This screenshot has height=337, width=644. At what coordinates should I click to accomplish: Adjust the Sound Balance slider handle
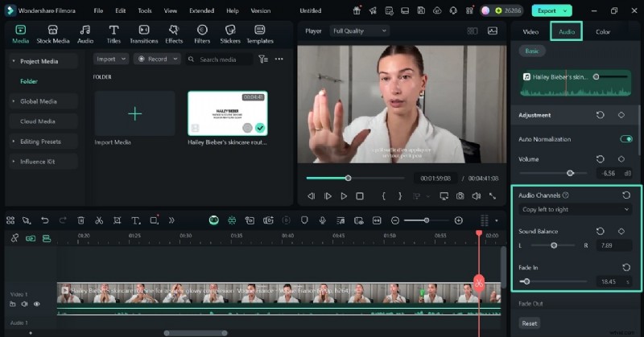(554, 245)
